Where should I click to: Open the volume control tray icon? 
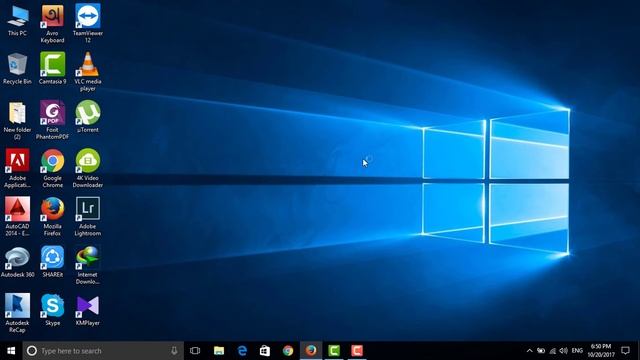pos(564,351)
